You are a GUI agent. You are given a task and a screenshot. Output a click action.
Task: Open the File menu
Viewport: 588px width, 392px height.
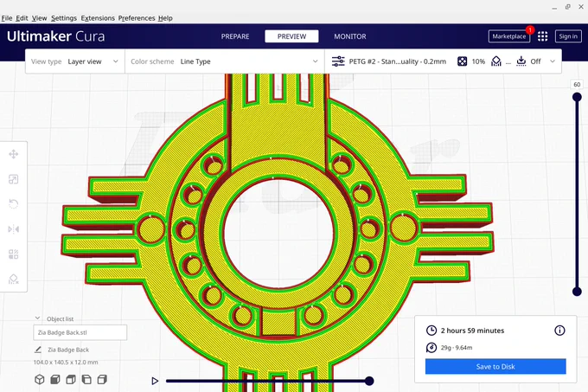tap(7, 18)
